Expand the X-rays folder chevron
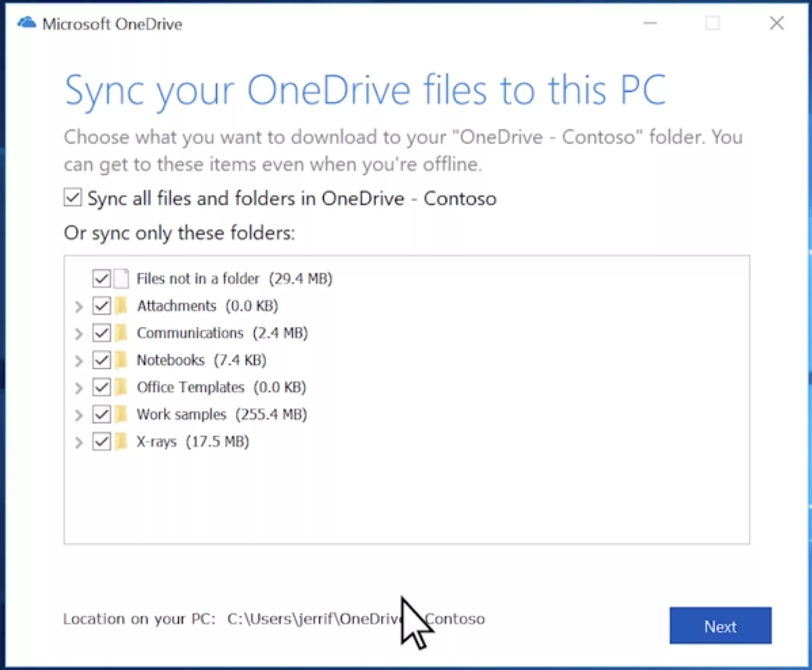Image resolution: width=812 pixels, height=670 pixels. tap(79, 442)
